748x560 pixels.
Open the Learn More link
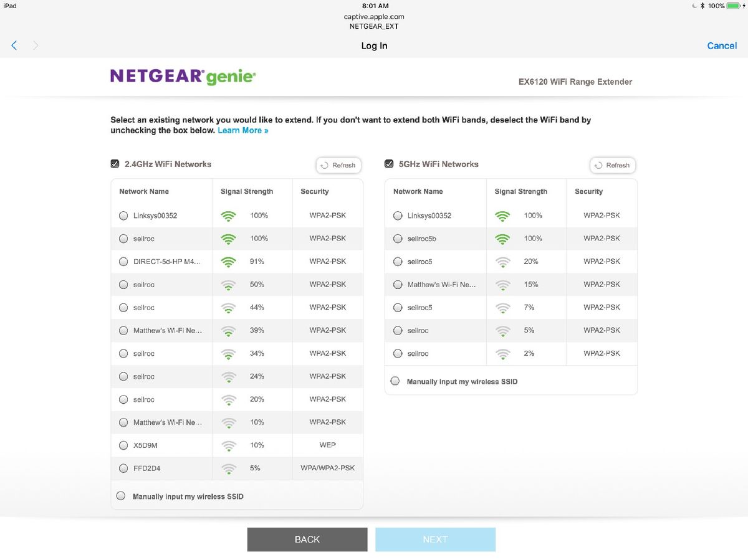click(x=242, y=130)
